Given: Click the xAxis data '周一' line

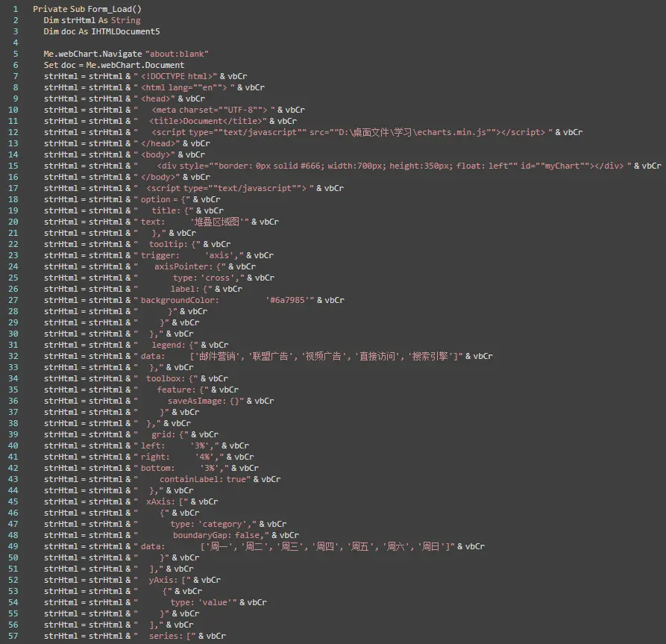Looking at the screenshot, I should point(264,546).
